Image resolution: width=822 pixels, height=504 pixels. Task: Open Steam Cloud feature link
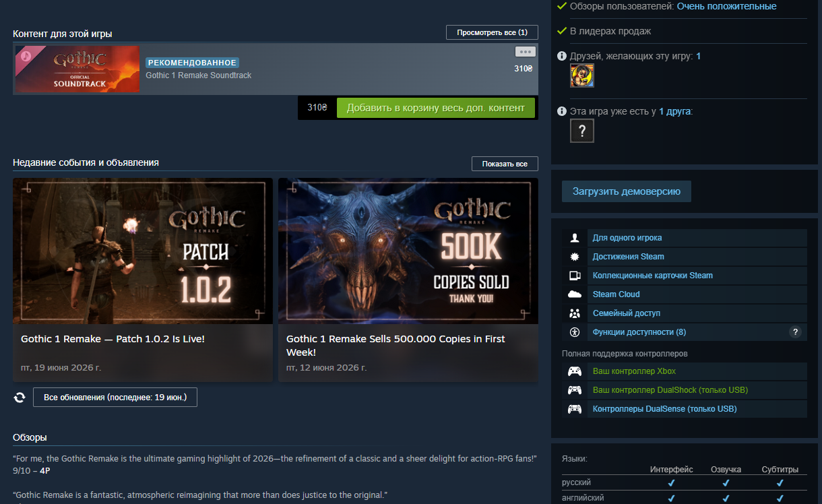pyautogui.click(x=616, y=294)
